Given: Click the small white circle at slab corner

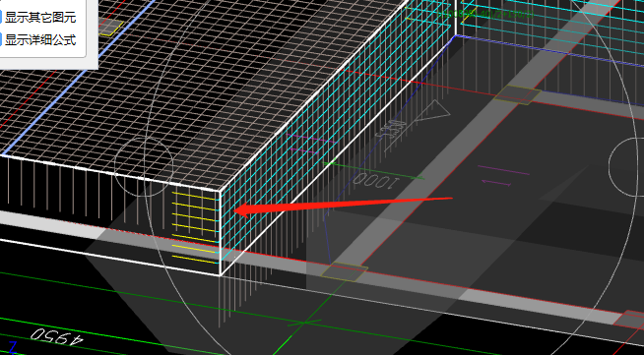Looking at the screenshot, I should click(x=144, y=167).
